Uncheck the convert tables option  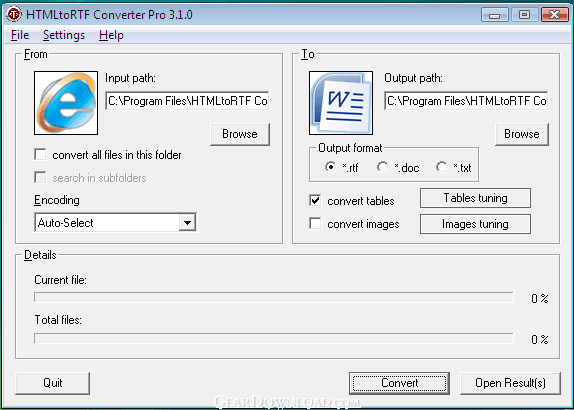coord(315,200)
